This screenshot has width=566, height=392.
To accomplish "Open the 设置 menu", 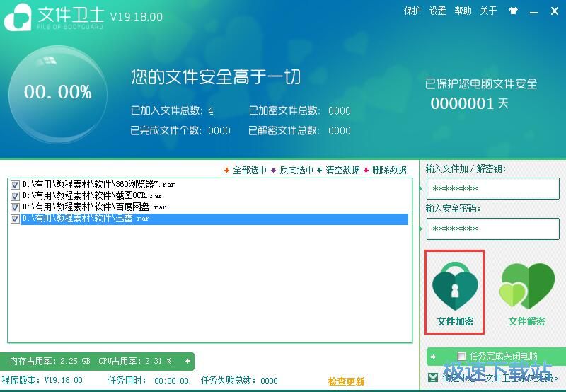I will coord(437,11).
